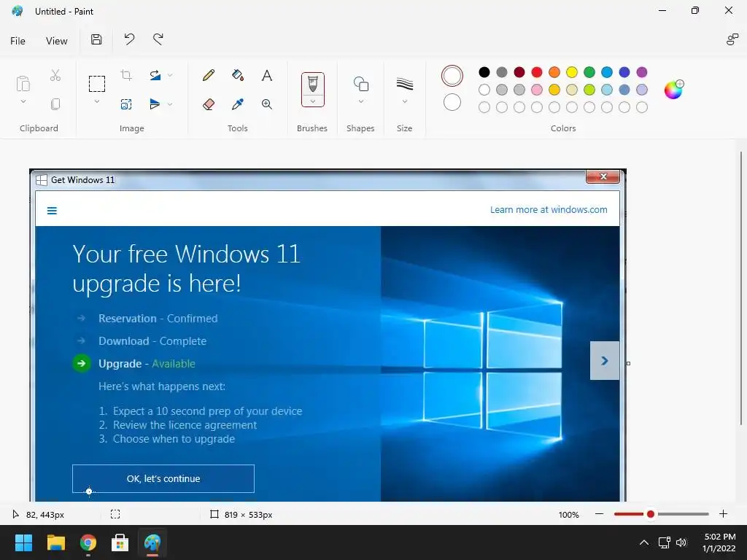Expand the Size dropdown chevron

[404, 101]
